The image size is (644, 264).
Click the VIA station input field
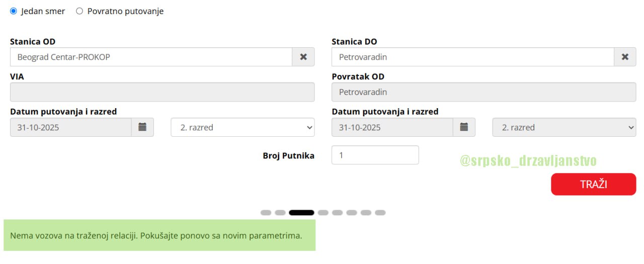coord(162,92)
